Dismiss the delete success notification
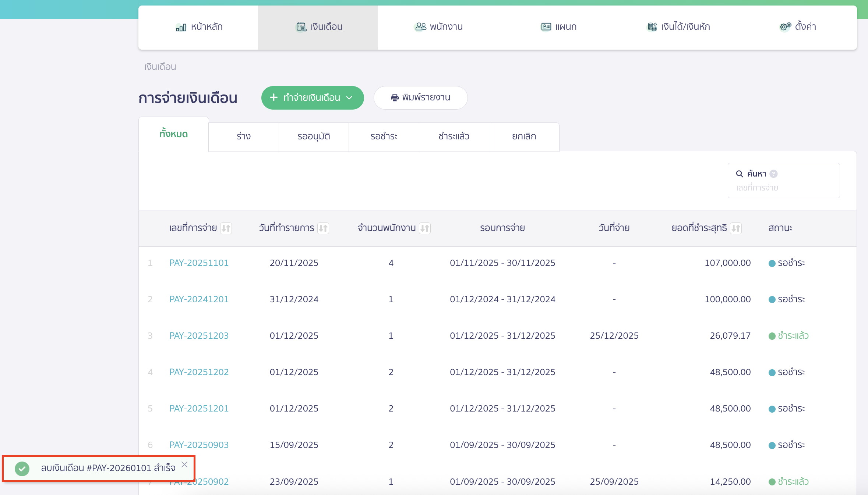868x495 pixels. (184, 464)
